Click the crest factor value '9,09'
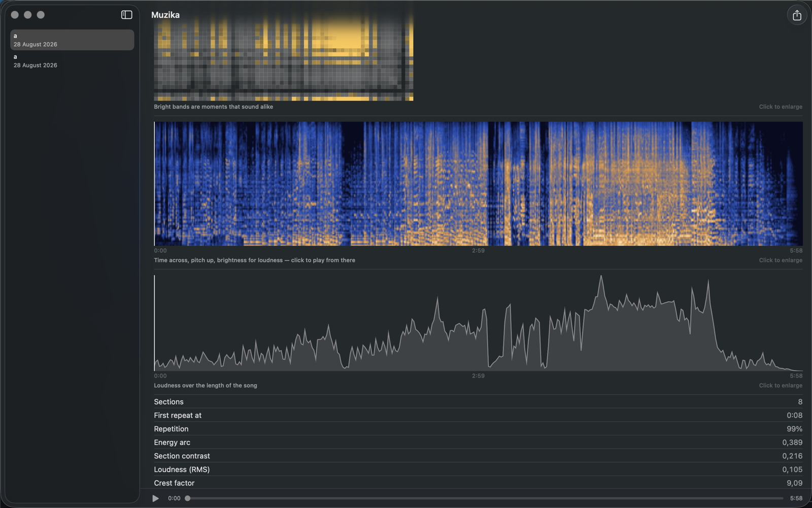The image size is (812, 508). point(794,483)
